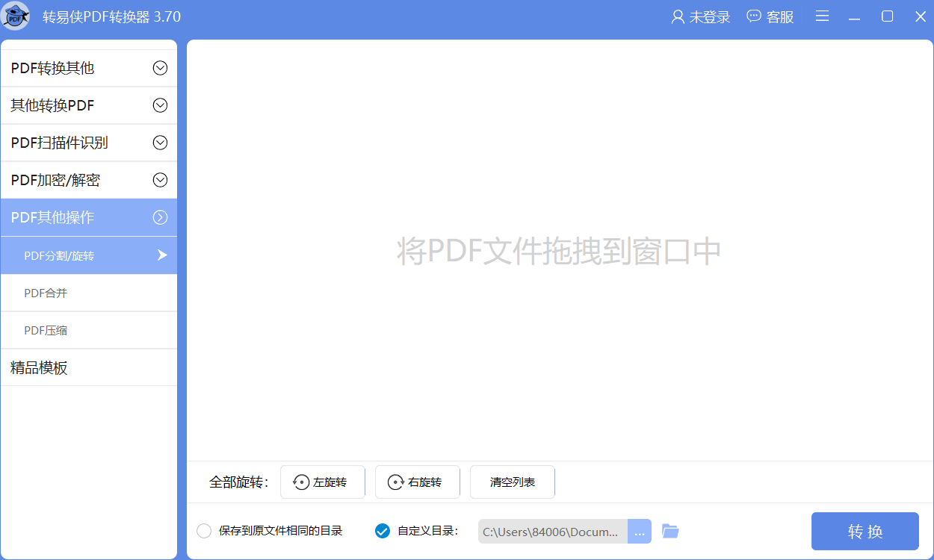Viewport: 934px width, 560px height.
Task: Expand PDF转换其他 chevron
Action: pos(160,68)
